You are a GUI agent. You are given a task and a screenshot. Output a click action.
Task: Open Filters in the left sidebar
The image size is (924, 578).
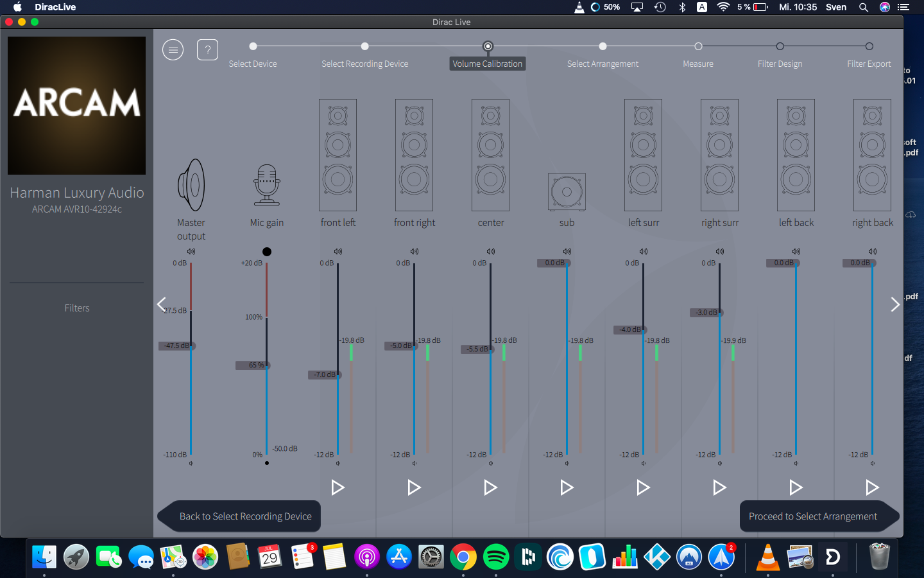pos(77,308)
